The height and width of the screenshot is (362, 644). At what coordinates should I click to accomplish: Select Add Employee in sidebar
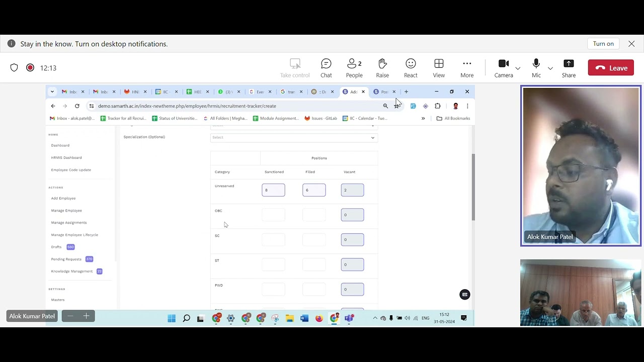point(63,198)
